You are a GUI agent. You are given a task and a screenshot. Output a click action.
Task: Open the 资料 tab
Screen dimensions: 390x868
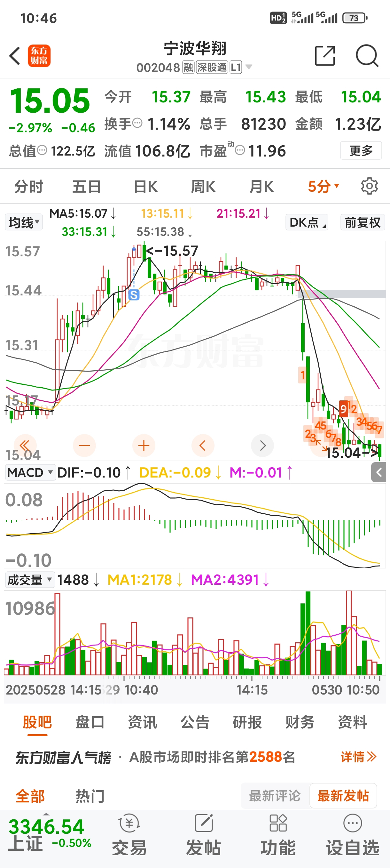click(x=352, y=722)
